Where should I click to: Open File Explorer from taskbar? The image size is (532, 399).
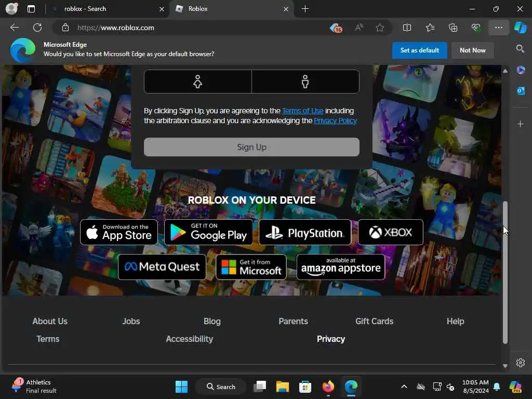282,387
